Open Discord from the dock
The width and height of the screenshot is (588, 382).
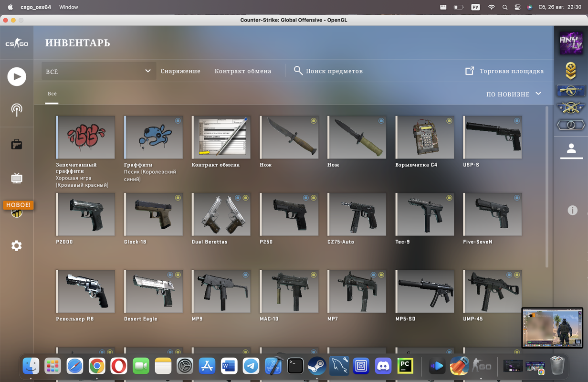pyautogui.click(x=383, y=366)
